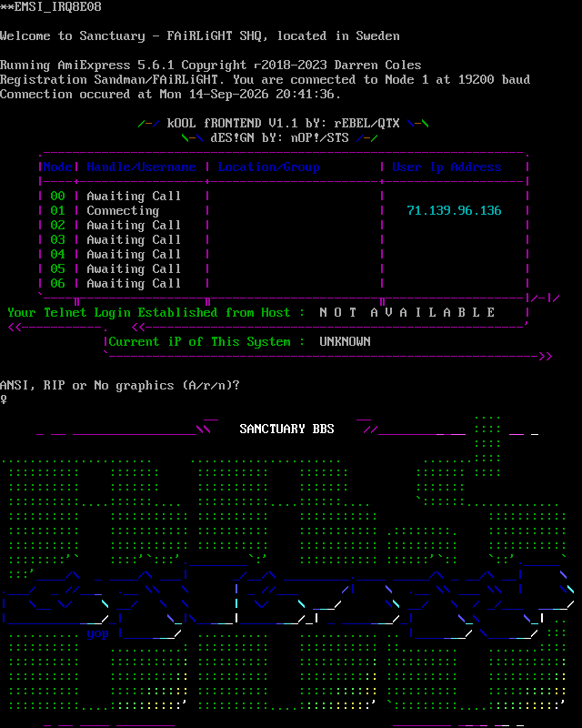Click the IP address 71.139.96.136

pyautogui.click(x=454, y=211)
